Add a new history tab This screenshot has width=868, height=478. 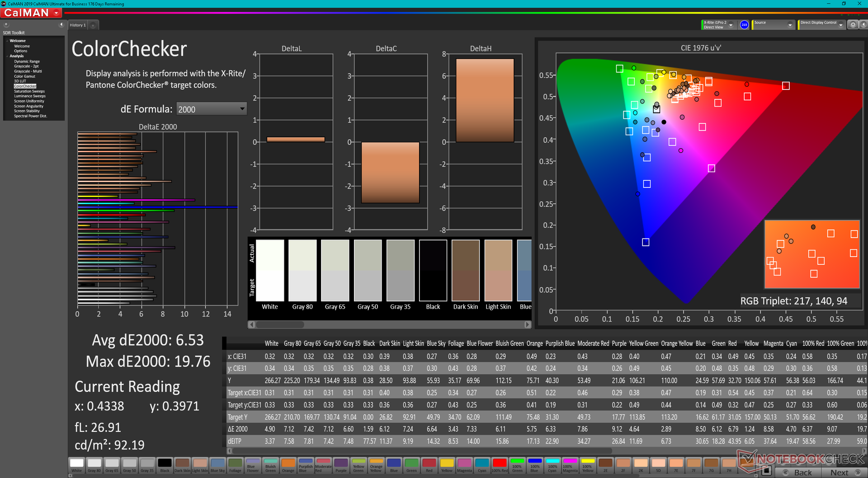coord(93,25)
